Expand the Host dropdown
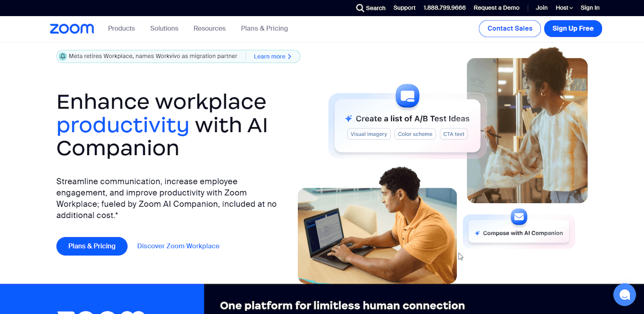The width and height of the screenshot is (644, 314). 564,8
